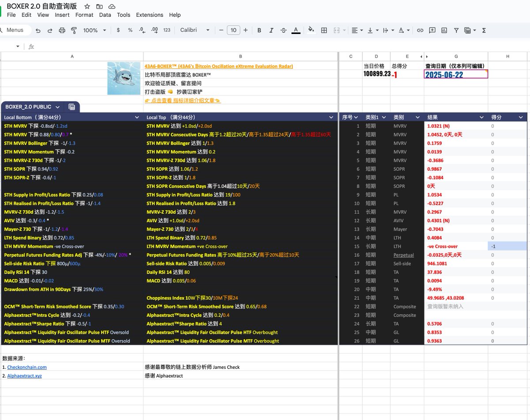Screen dimensions: 530x420
Task: Open the Extensions menu
Action: (x=150, y=15)
